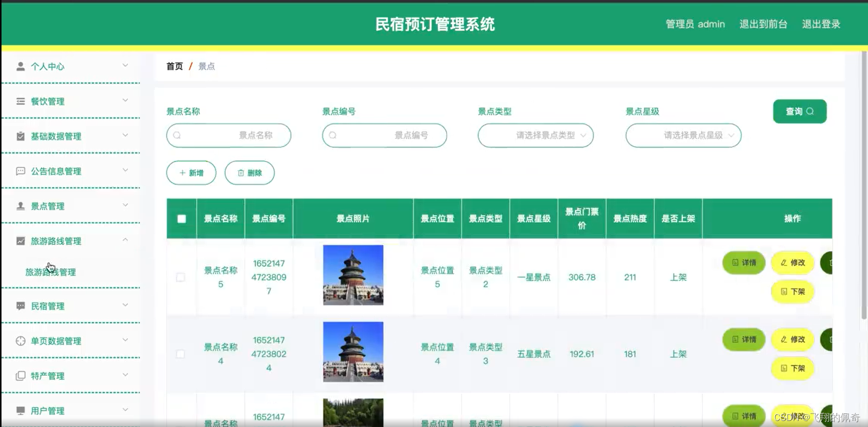Click 修改 button for 景点名称5 row

[x=792, y=262]
